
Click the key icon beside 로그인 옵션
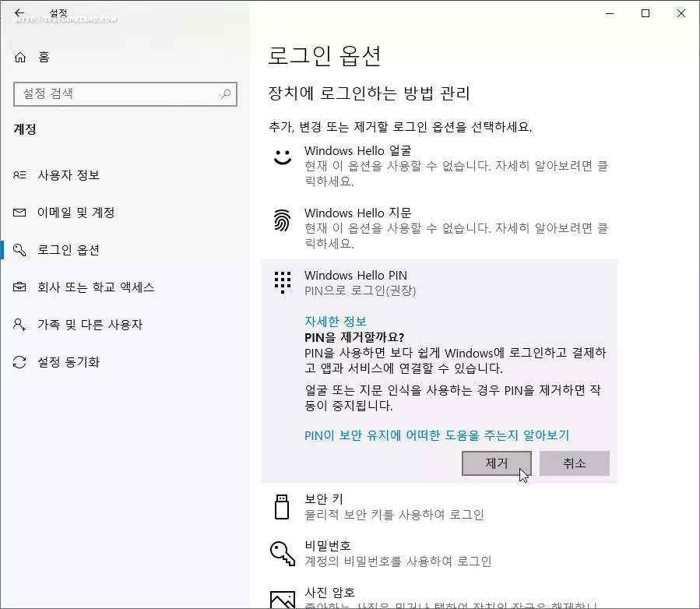click(19, 250)
